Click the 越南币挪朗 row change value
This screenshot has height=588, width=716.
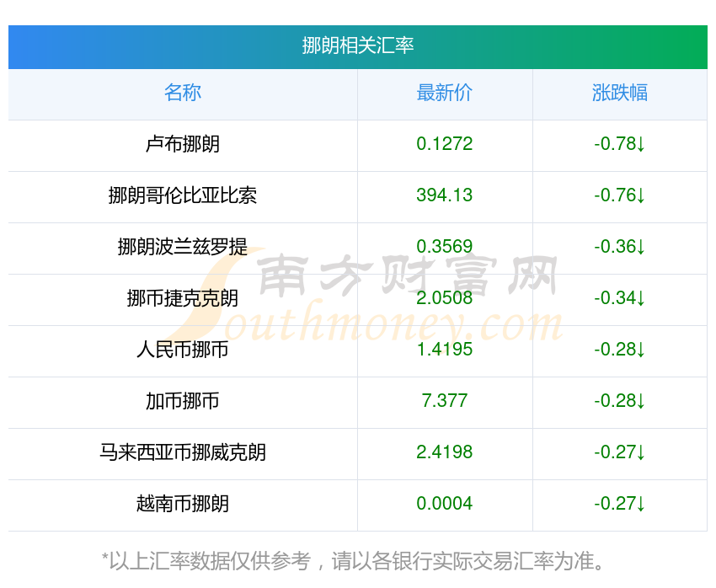[x=620, y=504]
